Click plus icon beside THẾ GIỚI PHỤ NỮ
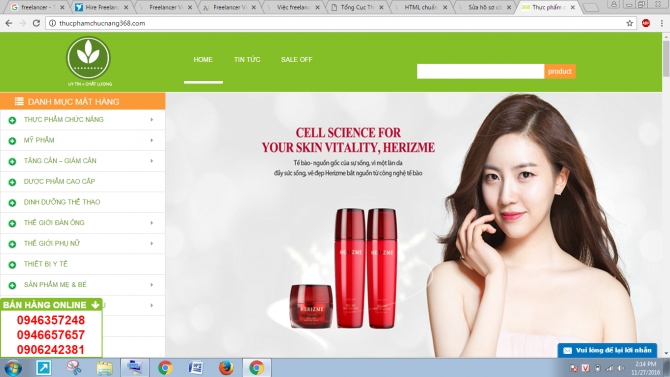The image size is (670, 377). 12,244
